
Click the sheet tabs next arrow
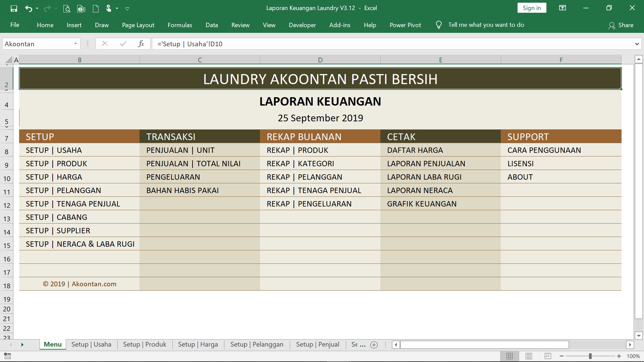[x=22, y=345]
